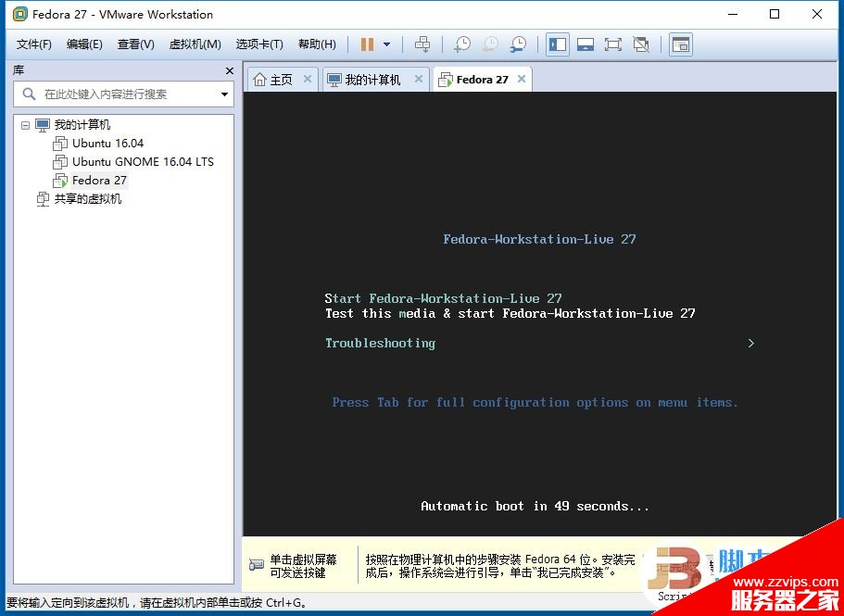Open the library search dropdown arrow
844x616 pixels.
(x=225, y=94)
